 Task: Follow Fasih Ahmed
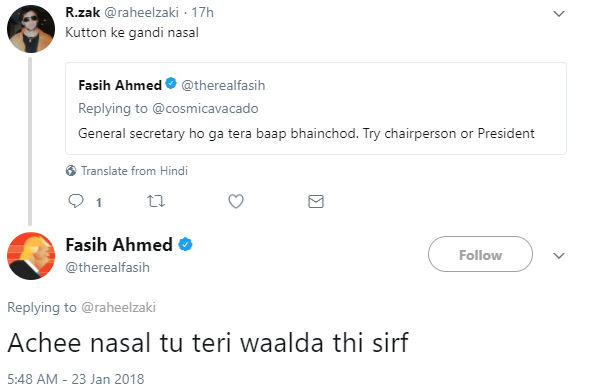(x=480, y=254)
